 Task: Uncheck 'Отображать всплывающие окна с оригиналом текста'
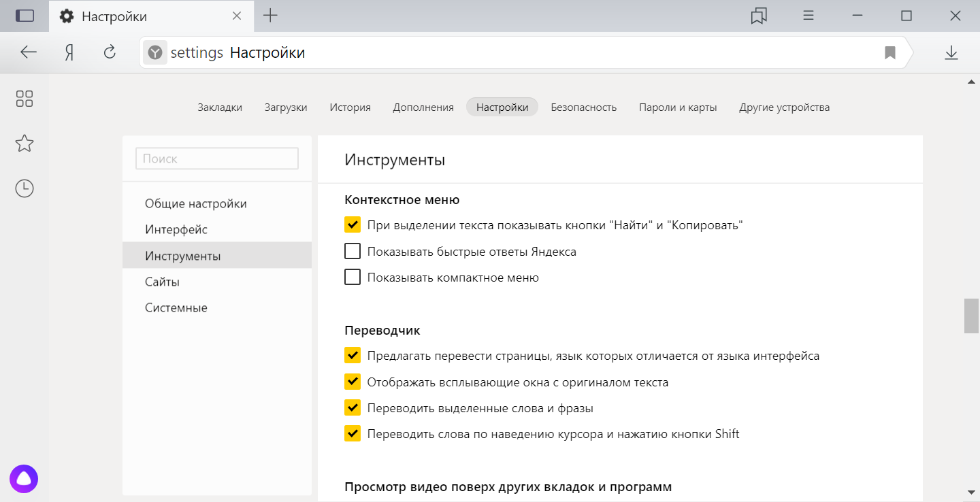click(353, 382)
